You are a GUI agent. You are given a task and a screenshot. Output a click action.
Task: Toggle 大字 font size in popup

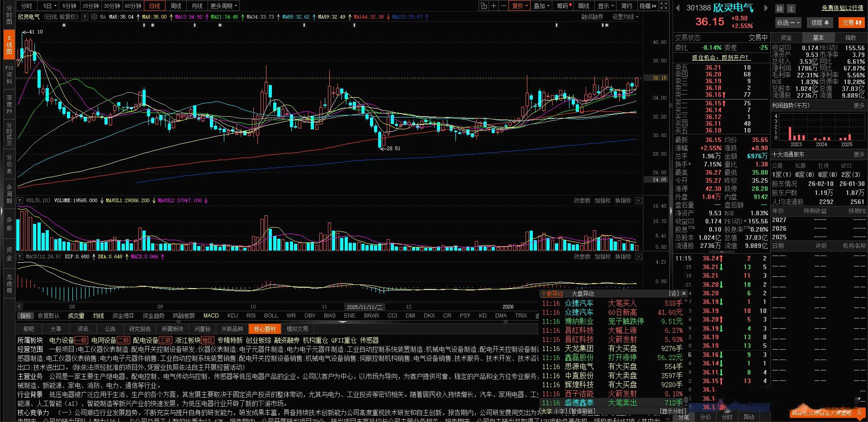pos(546,411)
